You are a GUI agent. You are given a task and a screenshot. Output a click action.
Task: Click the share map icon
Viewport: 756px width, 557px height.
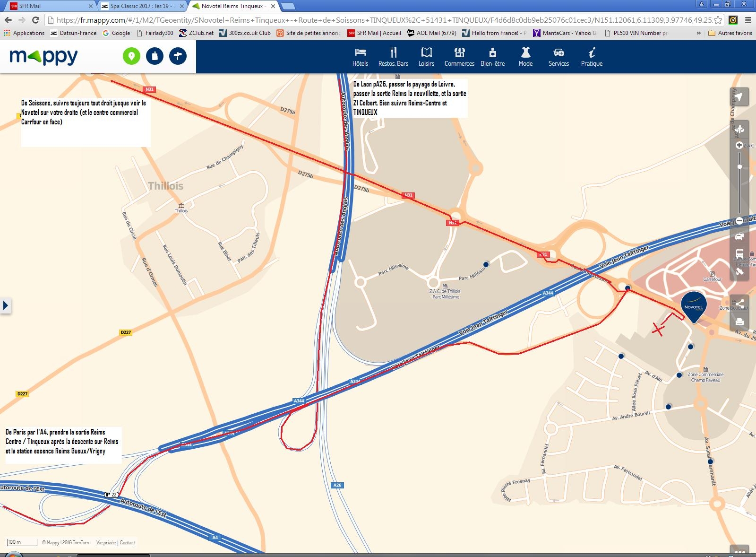click(x=739, y=303)
